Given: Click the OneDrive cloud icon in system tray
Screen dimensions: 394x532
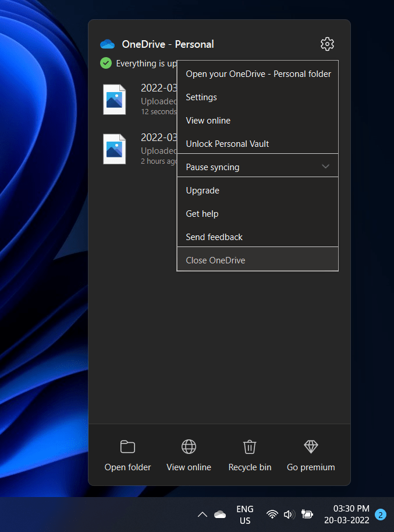Looking at the screenshot, I should coord(220,515).
